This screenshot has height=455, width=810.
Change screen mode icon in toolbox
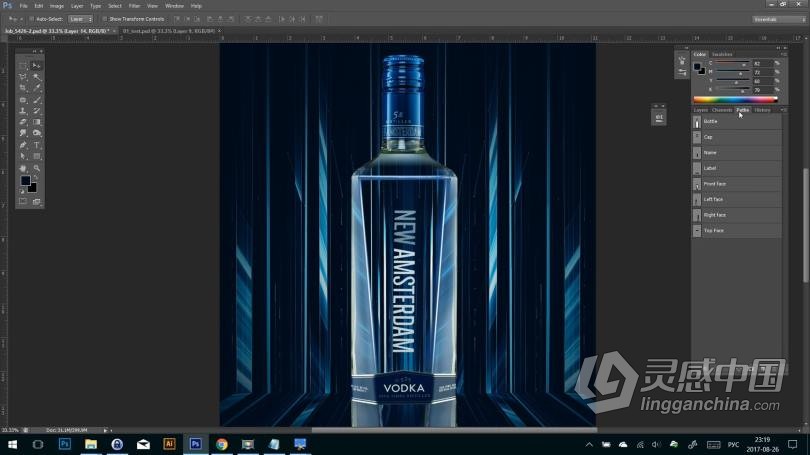pyautogui.click(x=36, y=202)
